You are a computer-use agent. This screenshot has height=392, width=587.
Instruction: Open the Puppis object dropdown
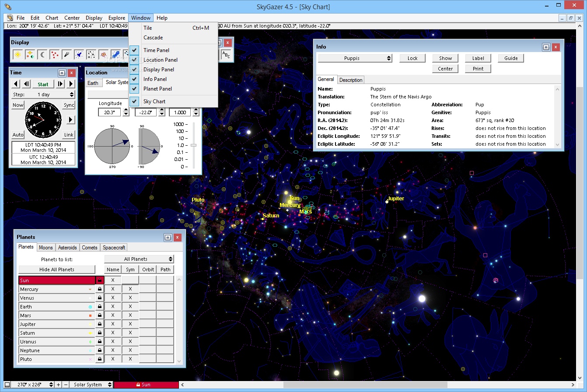(x=355, y=58)
